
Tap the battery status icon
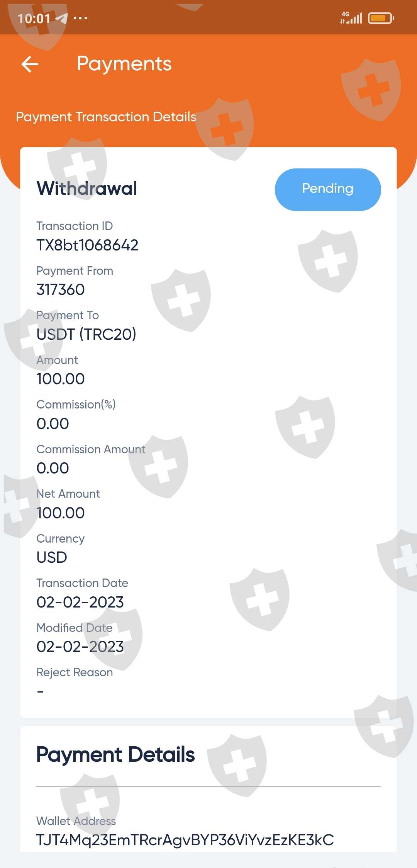(381, 18)
